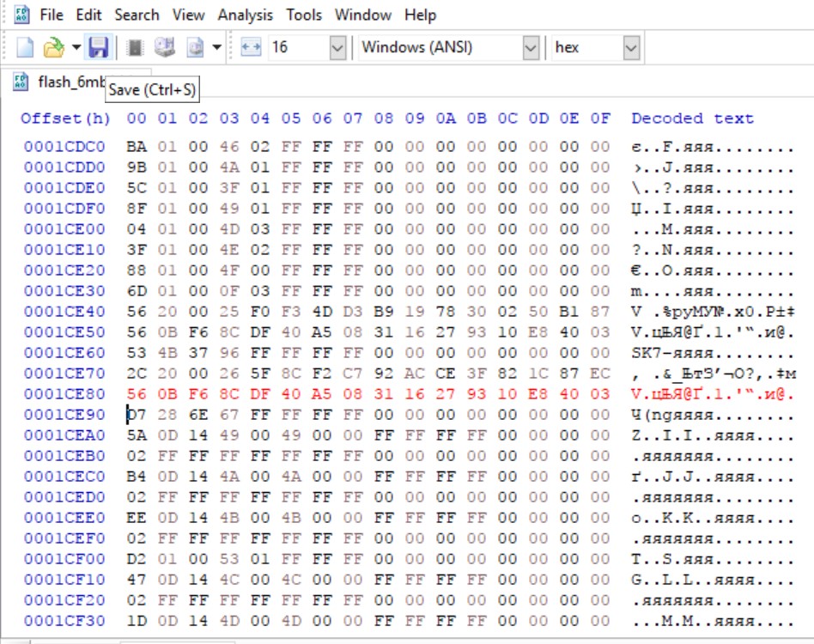
Task: Open the hex offset base dropdown
Action: pyautogui.click(x=631, y=47)
